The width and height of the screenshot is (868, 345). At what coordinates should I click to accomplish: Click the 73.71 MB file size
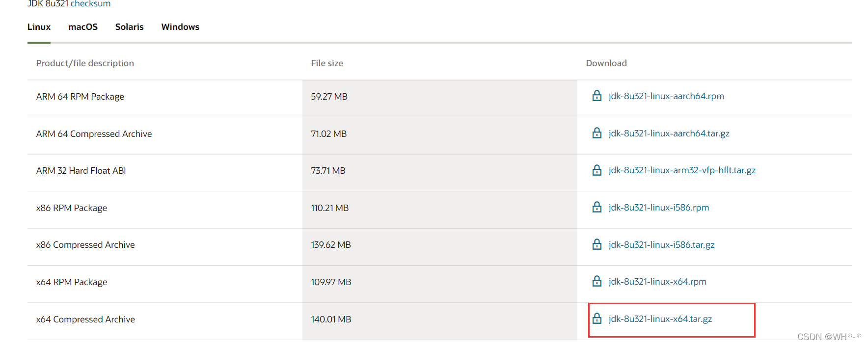[328, 171]
